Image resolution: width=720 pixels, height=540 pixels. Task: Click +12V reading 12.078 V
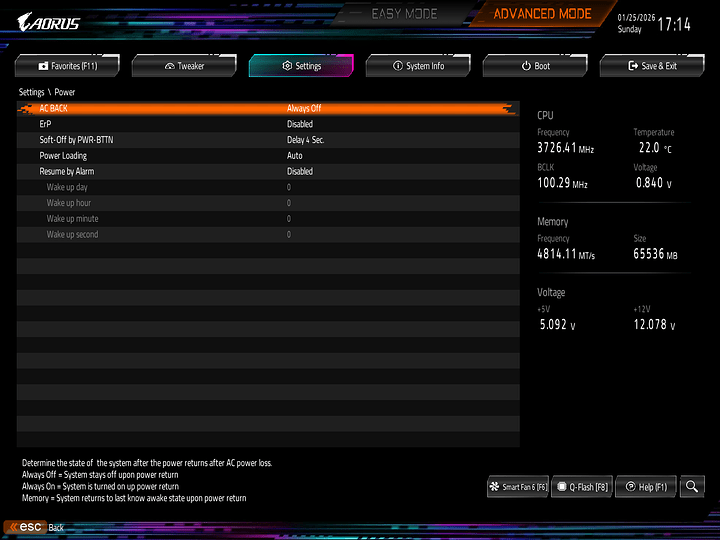(654, 325)
